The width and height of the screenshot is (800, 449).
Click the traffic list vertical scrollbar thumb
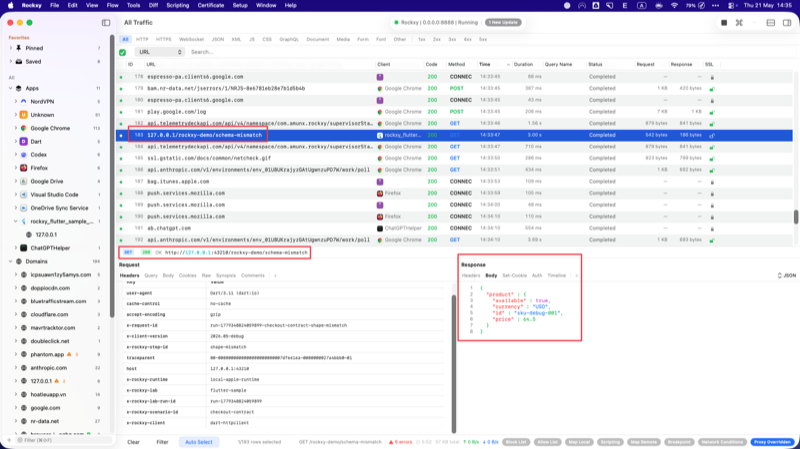point(796,216)
